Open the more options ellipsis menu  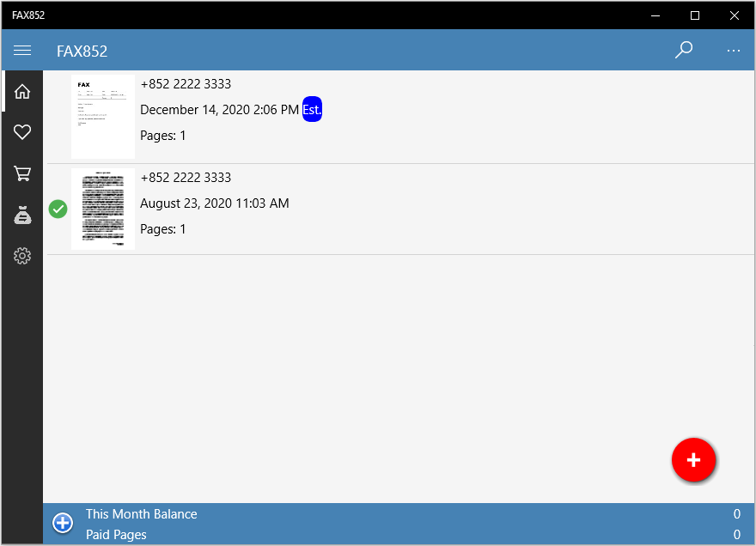734,51
